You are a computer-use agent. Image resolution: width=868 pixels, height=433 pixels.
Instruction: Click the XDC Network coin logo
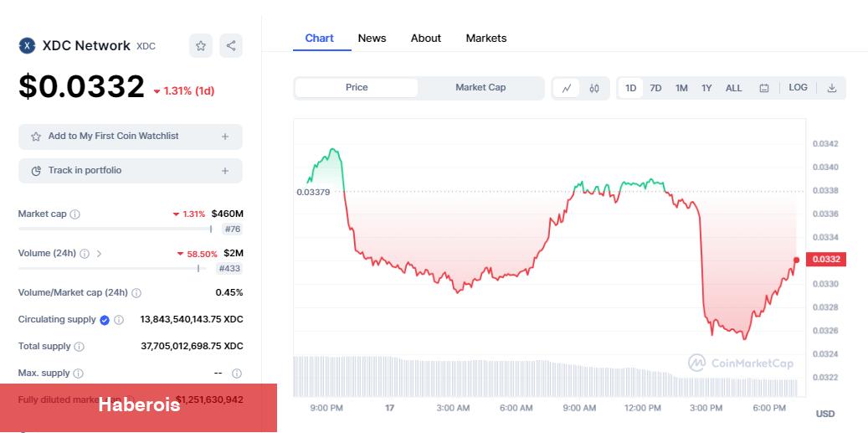click(x=27, y=45)
